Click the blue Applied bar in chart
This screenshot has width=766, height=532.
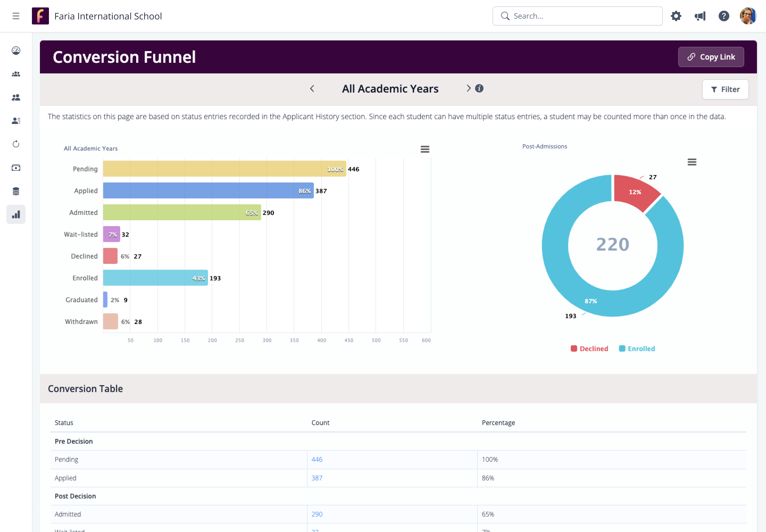point(208,191)
